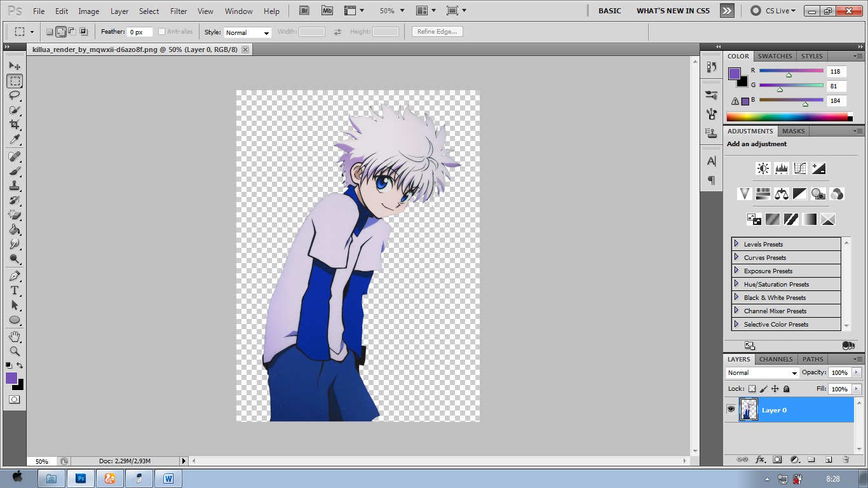Viewport: 868px width, 488px height.
Task: Toggle lock transparent pixels for layer
Action: pyautogui.click(x=752, y=389)
